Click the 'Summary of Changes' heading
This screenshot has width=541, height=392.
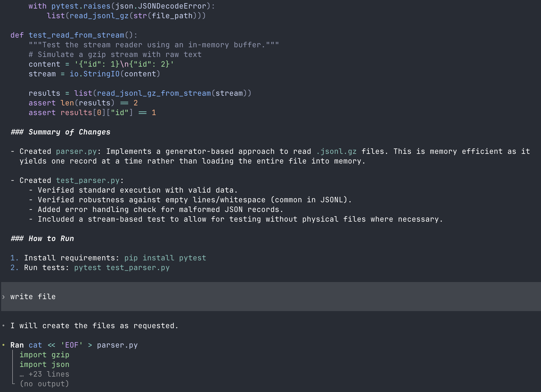(60, 132)
